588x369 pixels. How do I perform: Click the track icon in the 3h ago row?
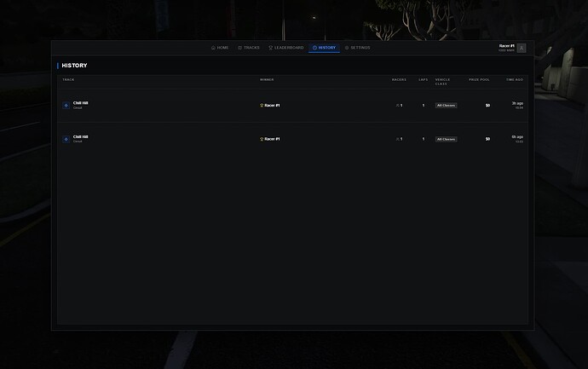[x=66, y=106]
